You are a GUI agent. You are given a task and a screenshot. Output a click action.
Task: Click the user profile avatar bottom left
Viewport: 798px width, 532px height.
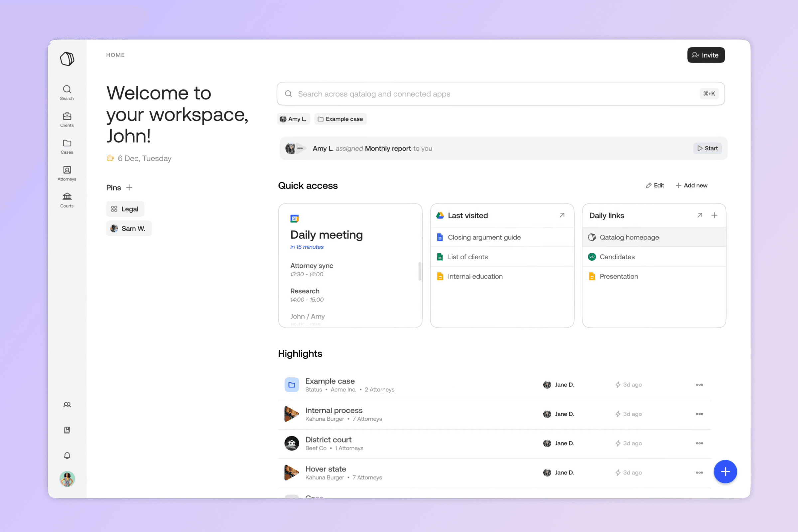click(x=67, y=479)
